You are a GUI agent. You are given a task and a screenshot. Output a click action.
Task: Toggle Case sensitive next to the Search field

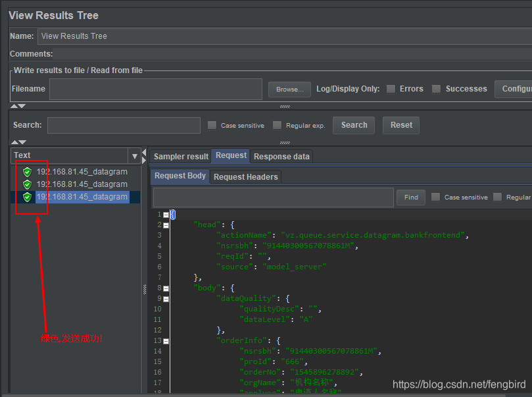pos(212,125)
